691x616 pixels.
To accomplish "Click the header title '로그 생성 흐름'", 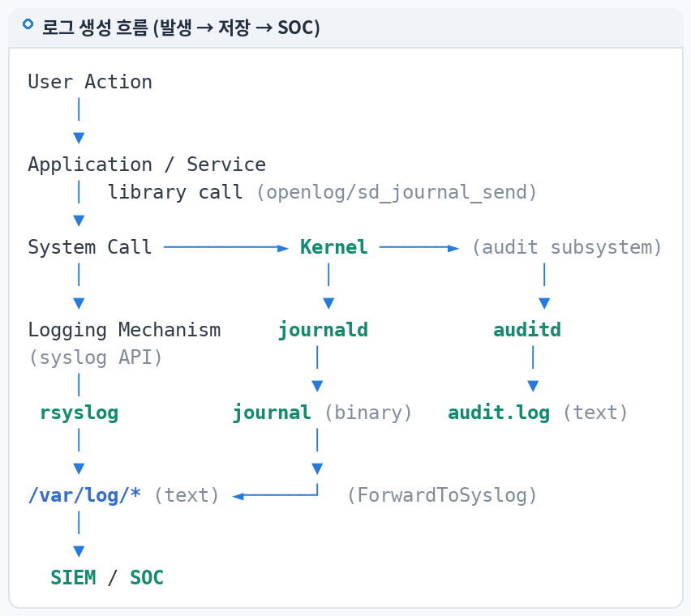I will 95,28.
